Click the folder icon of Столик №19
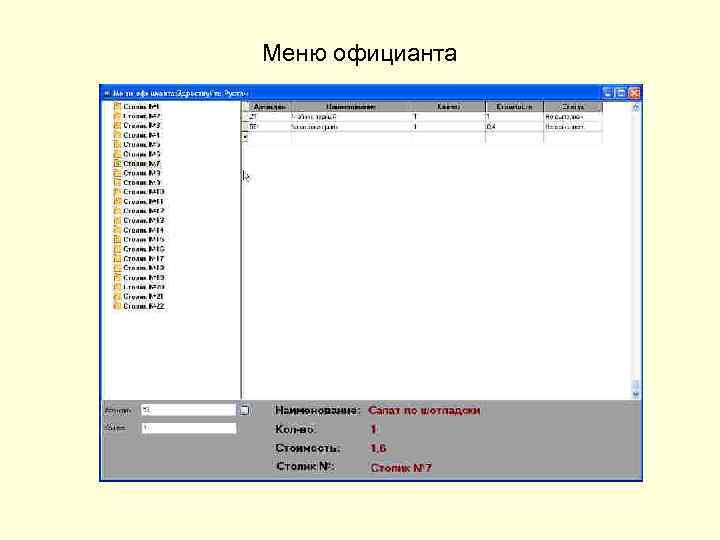The width and height of the screenshot is (720, 540). 117,278
